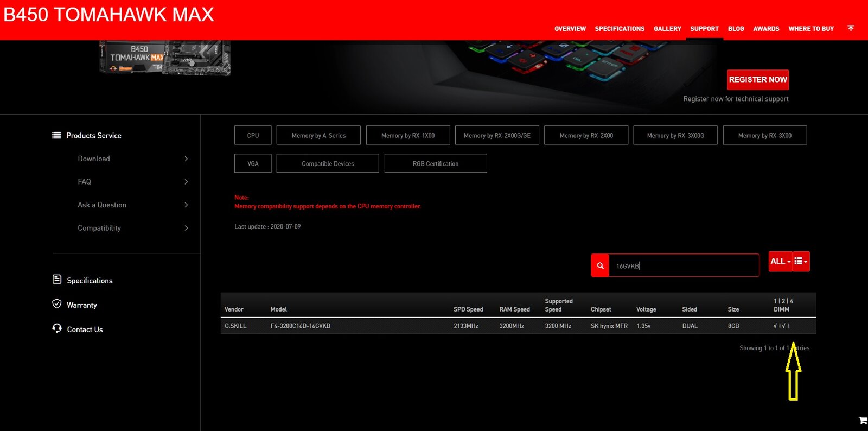Show Memory by RX-3X00G list

(x=675, y=135)
